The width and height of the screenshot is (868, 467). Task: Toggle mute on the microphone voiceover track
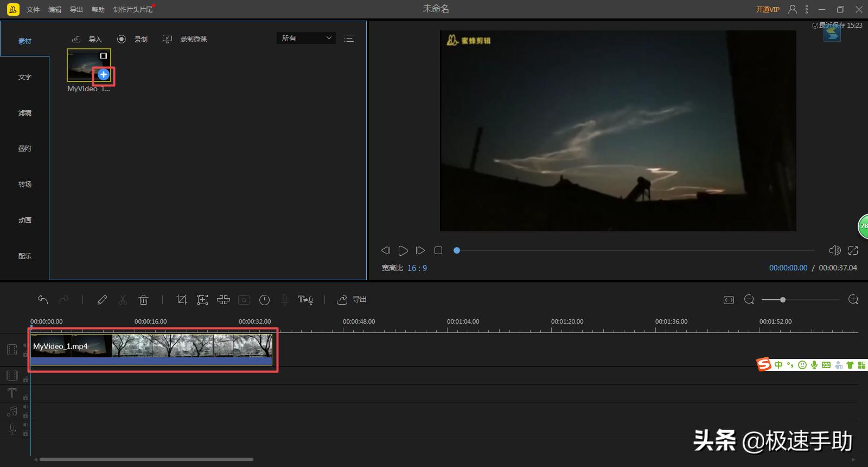25,425
